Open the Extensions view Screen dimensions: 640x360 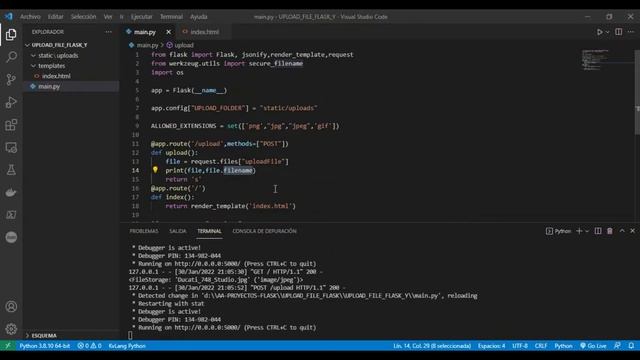[x=11, y=125]
